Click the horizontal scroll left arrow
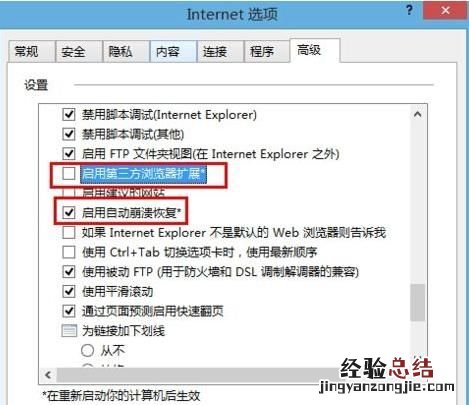469x405 pixels. pos(48,375)
